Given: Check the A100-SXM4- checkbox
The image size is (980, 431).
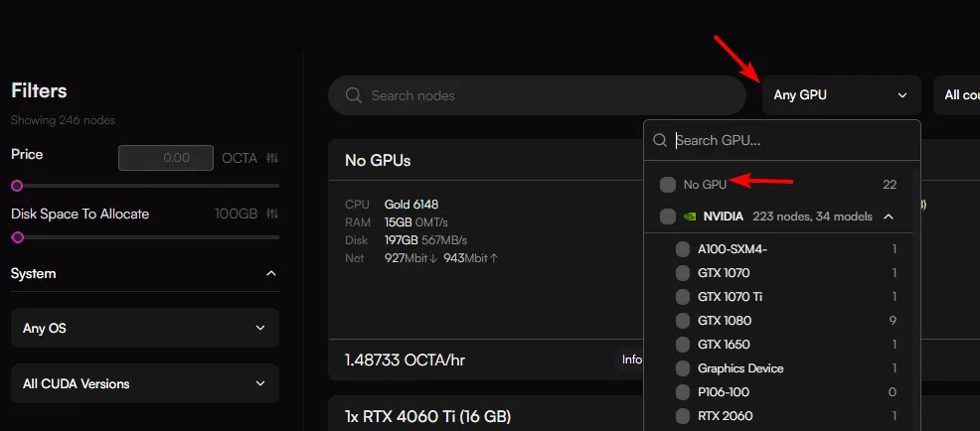Looking at the screenshot, I should coord(683,249).
